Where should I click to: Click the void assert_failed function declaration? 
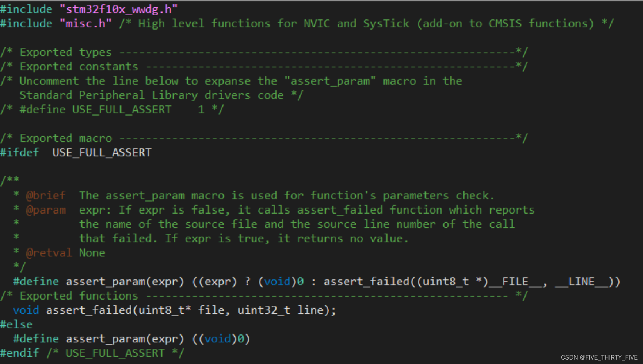click(x=174, y=310)
